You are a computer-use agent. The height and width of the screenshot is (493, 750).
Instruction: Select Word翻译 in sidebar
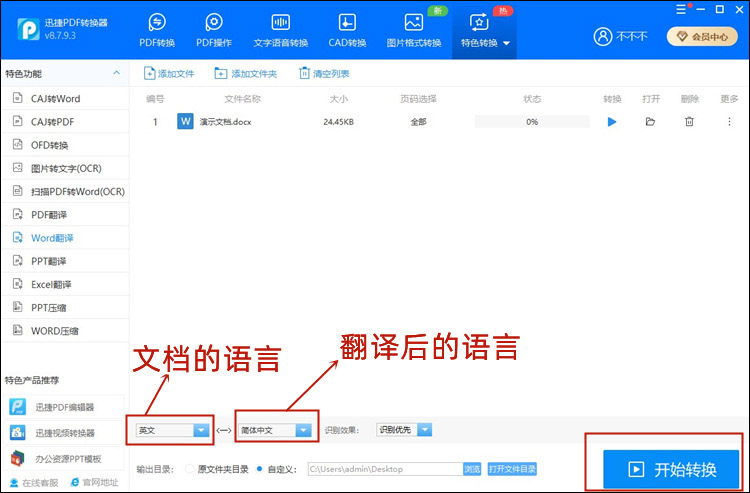tap(65, 238)
